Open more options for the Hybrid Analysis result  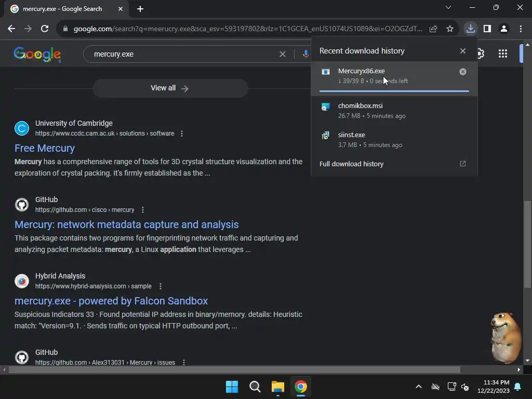coord(161,286)
